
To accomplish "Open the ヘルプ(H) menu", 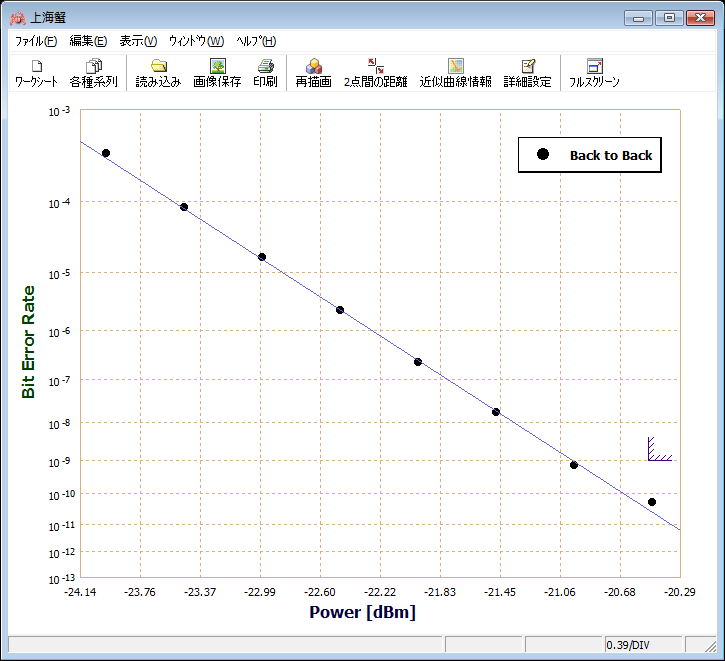I will (x=256, y=41).
